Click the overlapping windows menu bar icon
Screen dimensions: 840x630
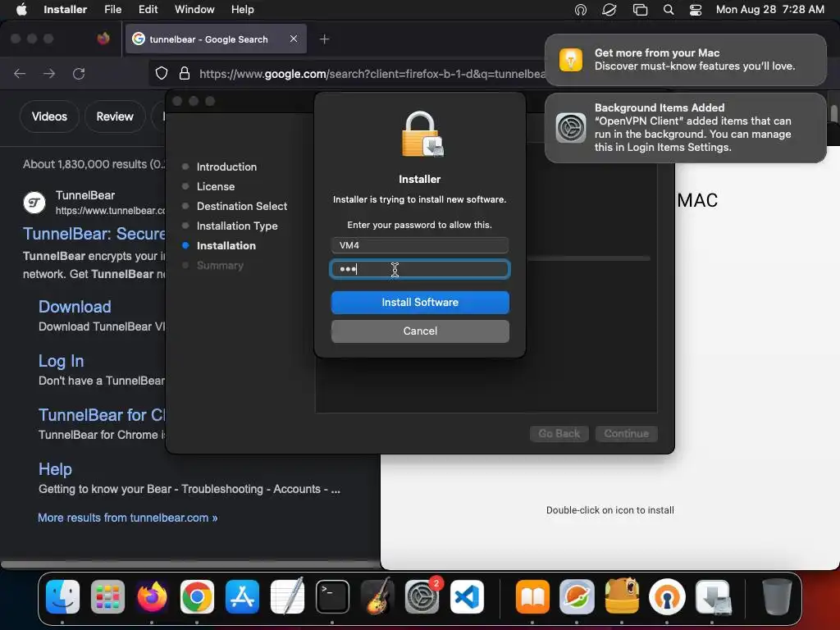point(640,10)
